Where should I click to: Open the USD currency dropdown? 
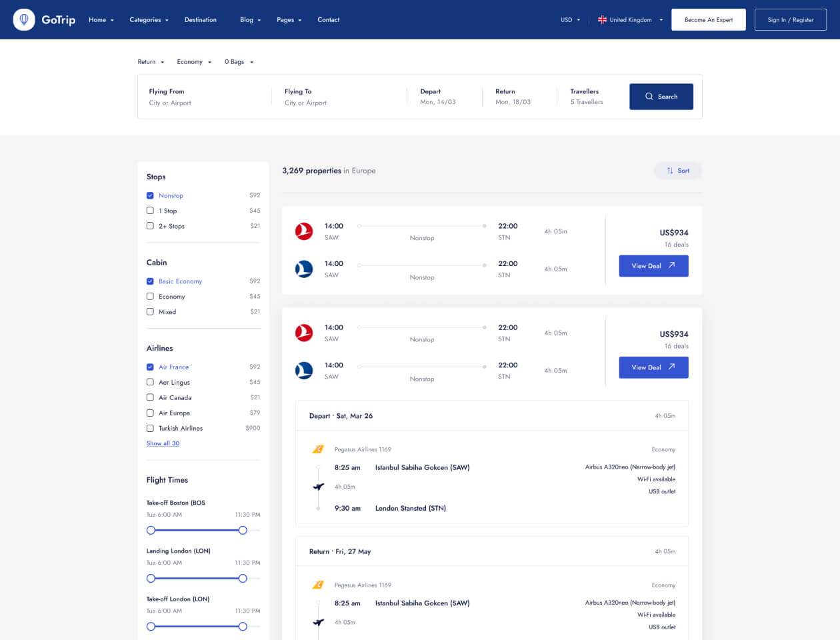coord(570,20)
